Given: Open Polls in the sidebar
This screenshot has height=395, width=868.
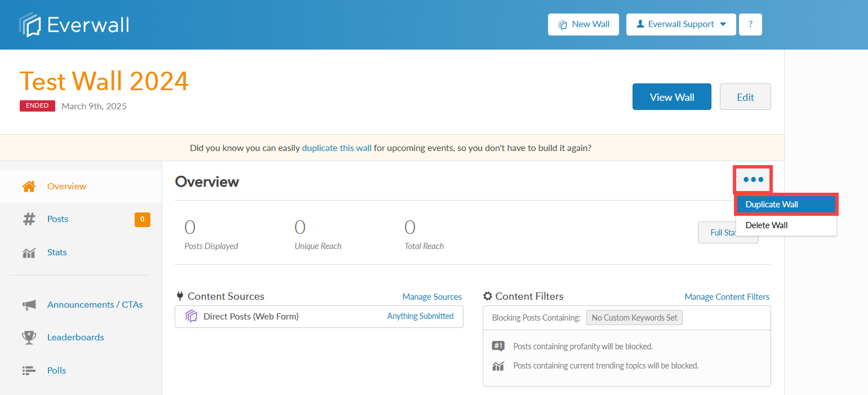Looking at the screenshot, I should (x=56, y=371).
